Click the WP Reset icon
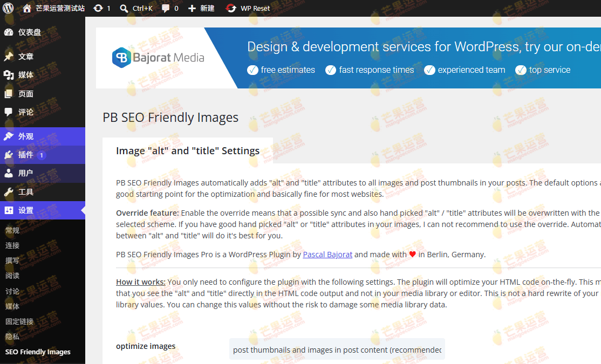The image size is (601, 364). (231, 8)
